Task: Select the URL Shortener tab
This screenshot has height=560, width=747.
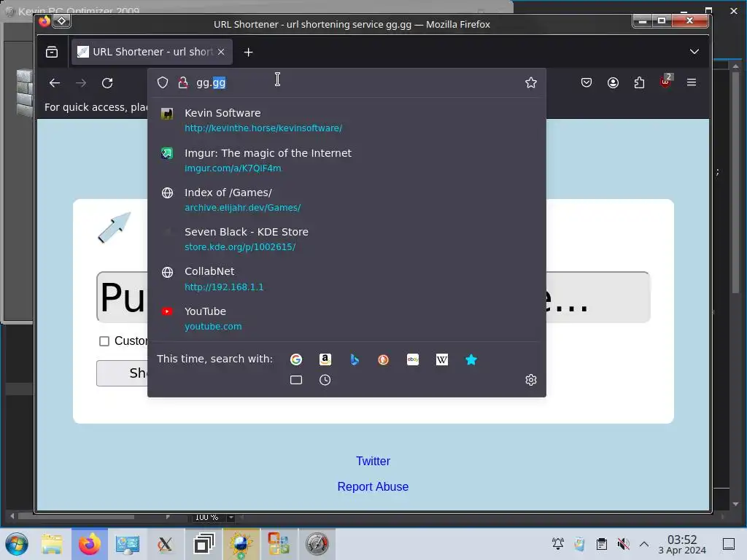Action: (152, 52)
